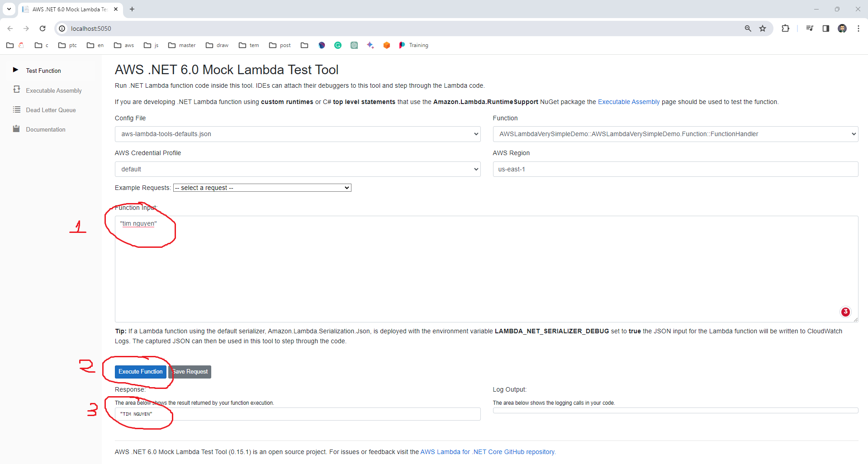This screenshot has width=868, height=464.
Task: Reload the page with the refresh icon
Action: [43, 28]
